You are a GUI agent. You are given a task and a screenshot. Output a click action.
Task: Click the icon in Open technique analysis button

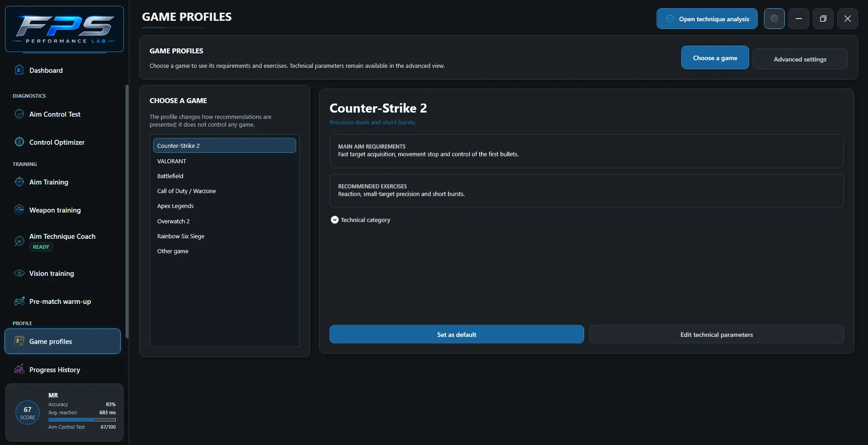pos(670,19)
